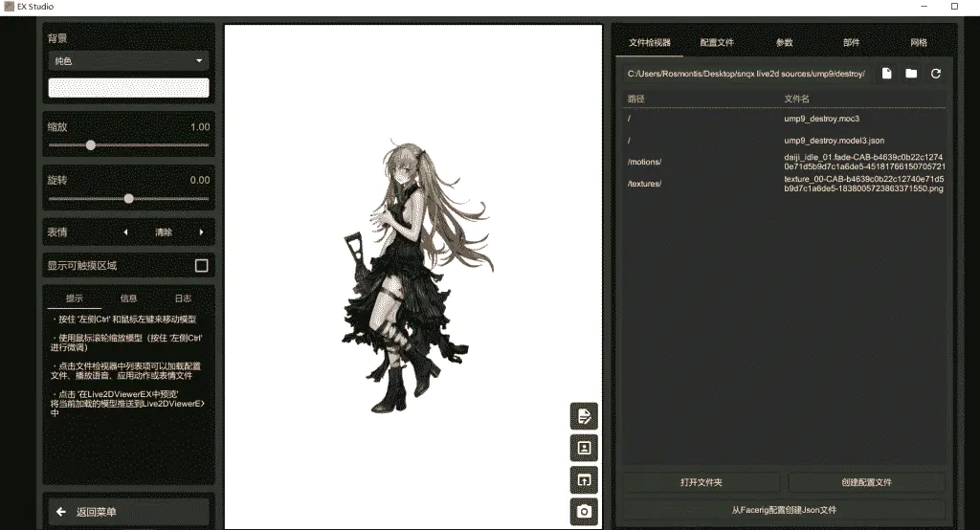Take a screenshot with the camera icon

(x=584, y=511)
